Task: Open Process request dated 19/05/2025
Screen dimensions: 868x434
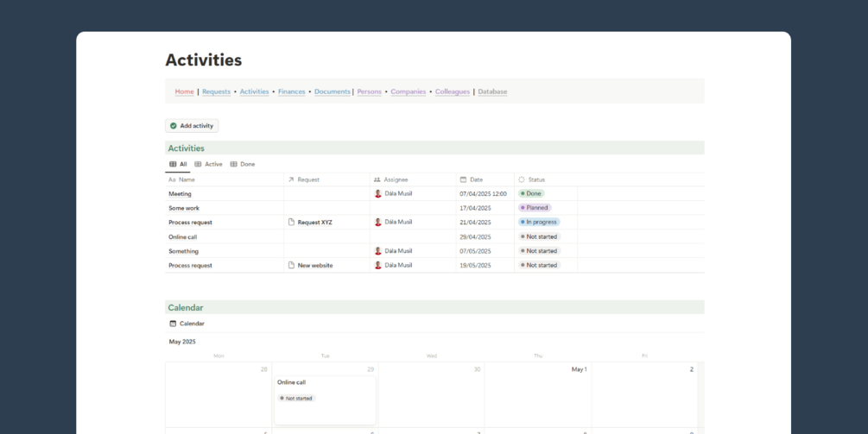Action: [190, 266]
